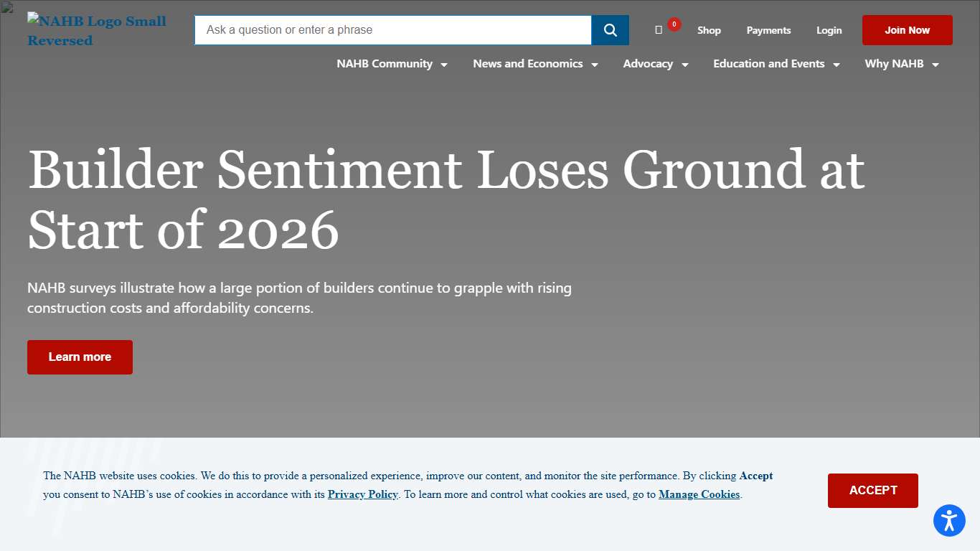Open the shopping cart icon
The width and height of the screenshot is (980, 551).
pos(659,30)
